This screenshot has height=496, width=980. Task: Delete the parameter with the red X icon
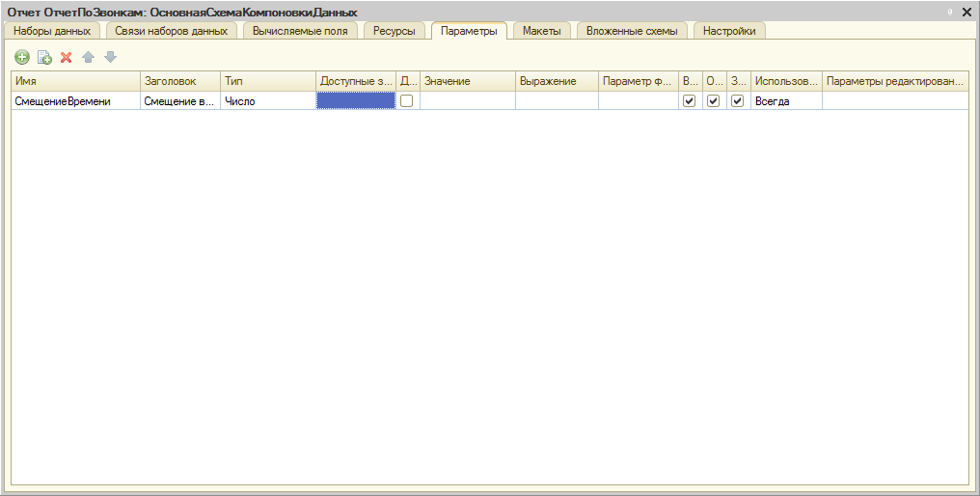67,58
